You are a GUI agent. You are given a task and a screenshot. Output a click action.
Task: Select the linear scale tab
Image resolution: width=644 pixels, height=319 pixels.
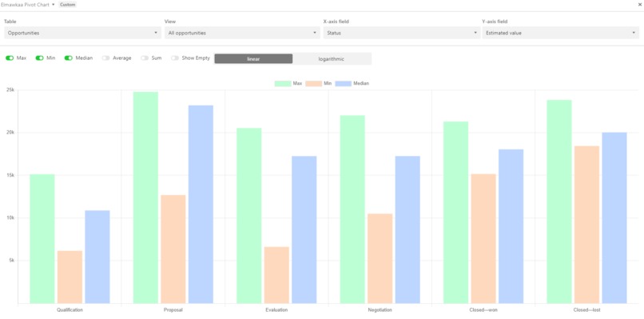[253, 59]
